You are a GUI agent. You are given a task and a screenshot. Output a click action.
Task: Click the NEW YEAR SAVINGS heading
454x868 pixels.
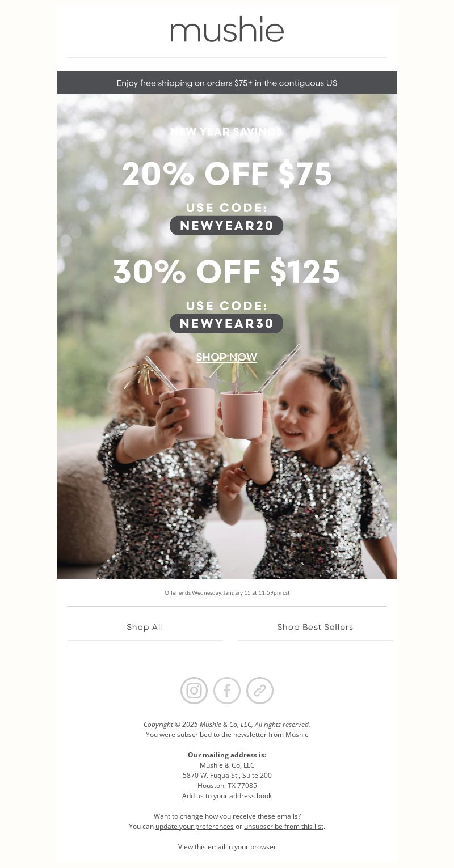(x=226, y=132)
